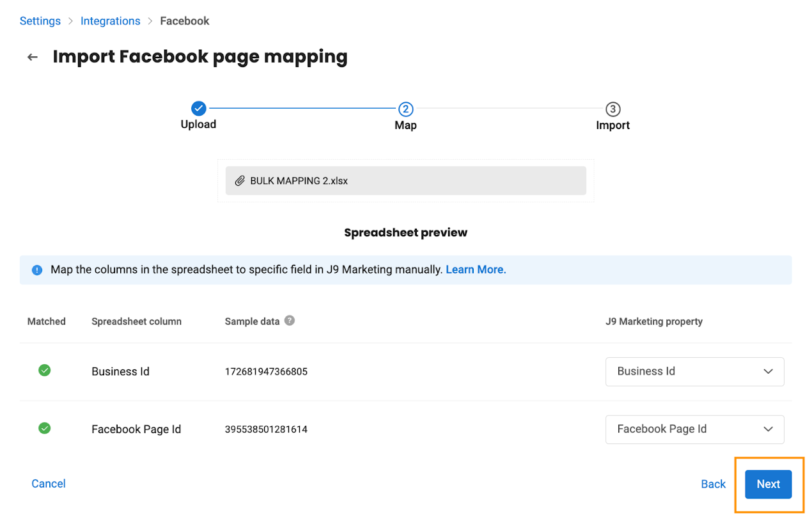Open the Business Id property dropdown
This screenshot has height=522, width=812.
[695, 371]
